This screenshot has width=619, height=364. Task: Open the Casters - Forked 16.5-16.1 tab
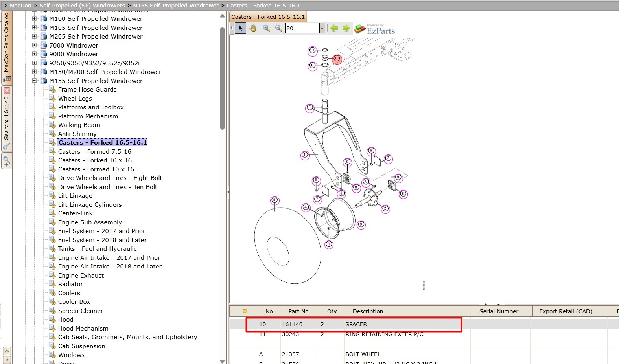268,17
